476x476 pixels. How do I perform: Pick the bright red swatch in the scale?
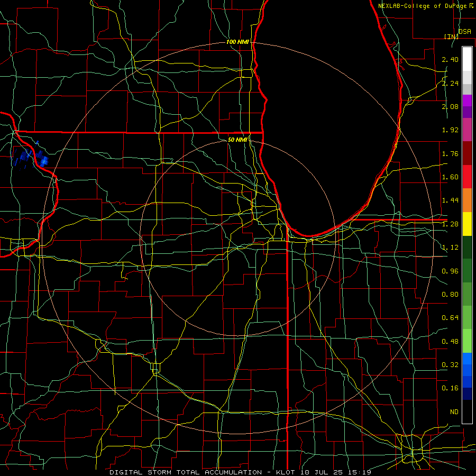coord(467,177)
